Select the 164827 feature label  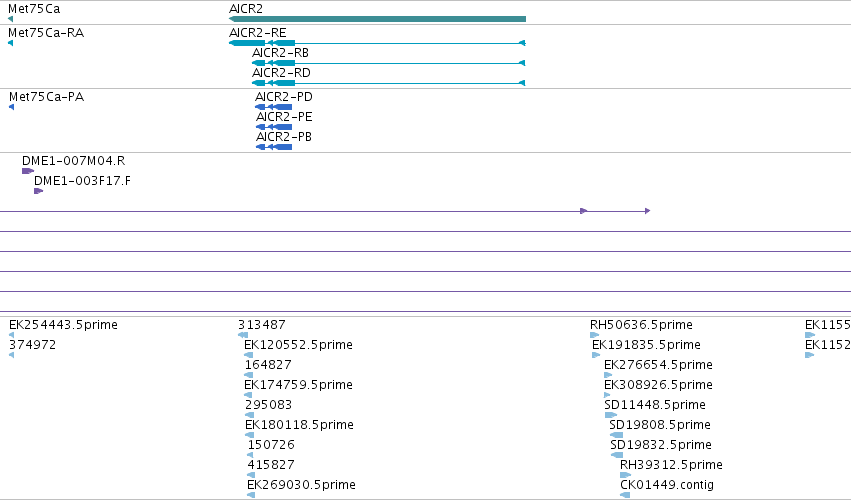[x=268, y=365]
